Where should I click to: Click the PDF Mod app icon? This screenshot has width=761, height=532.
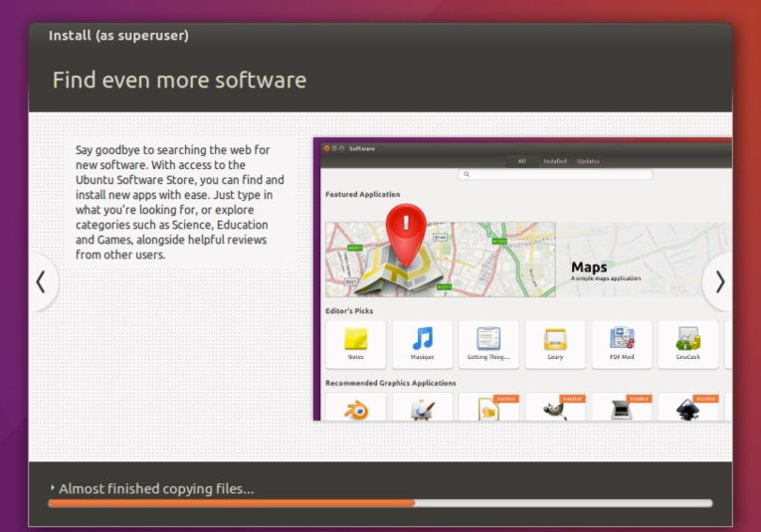click(622, 343)
